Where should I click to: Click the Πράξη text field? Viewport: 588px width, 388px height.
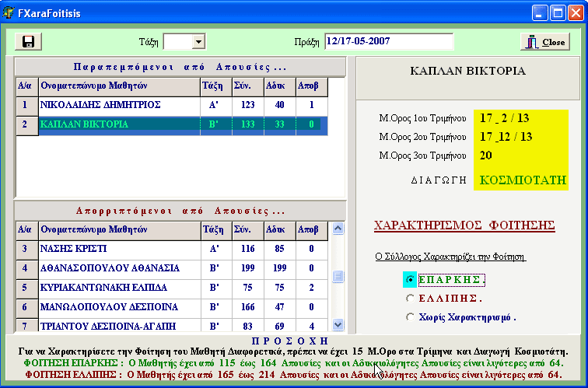388,41
